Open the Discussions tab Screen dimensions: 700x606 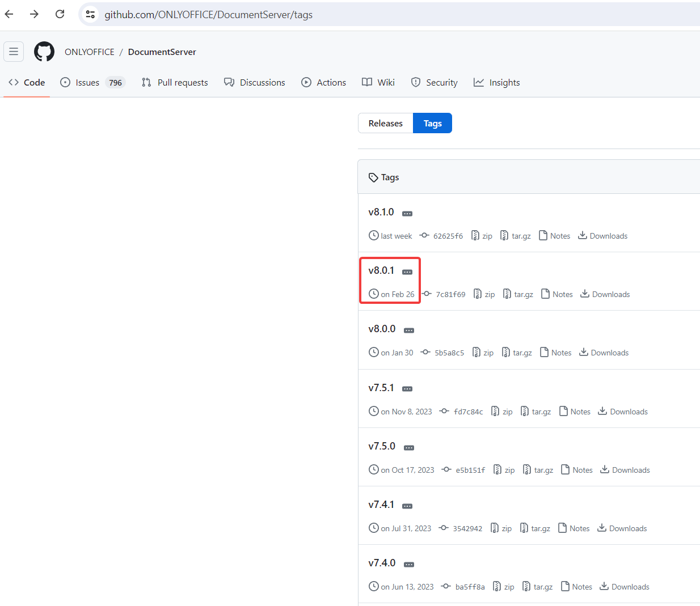click(255, 82)
